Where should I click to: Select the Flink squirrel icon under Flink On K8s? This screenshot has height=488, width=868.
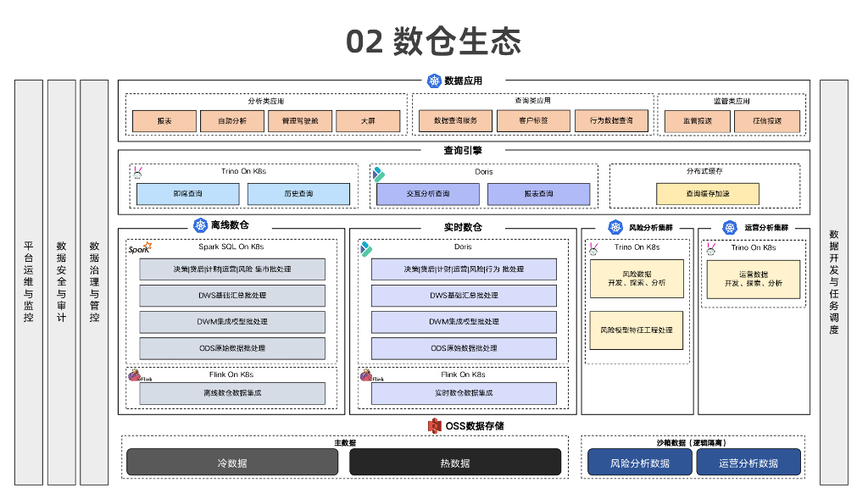(x=134, y=374)
